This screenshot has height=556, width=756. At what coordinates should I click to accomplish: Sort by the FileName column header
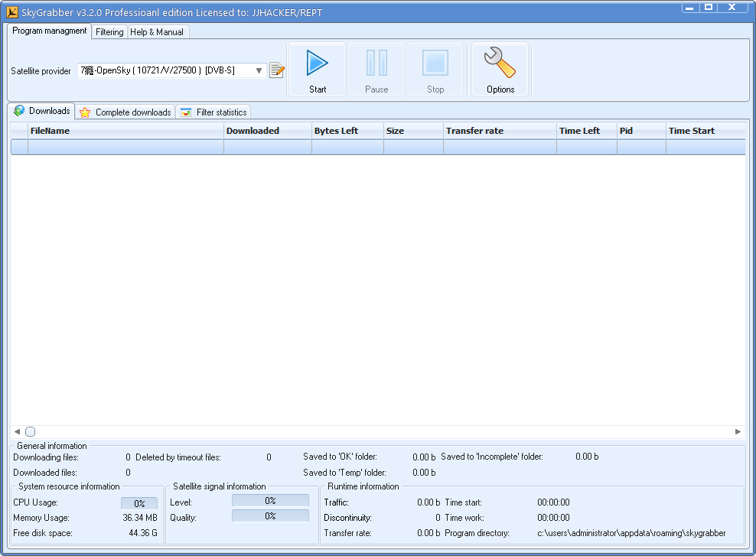point(125,131)
